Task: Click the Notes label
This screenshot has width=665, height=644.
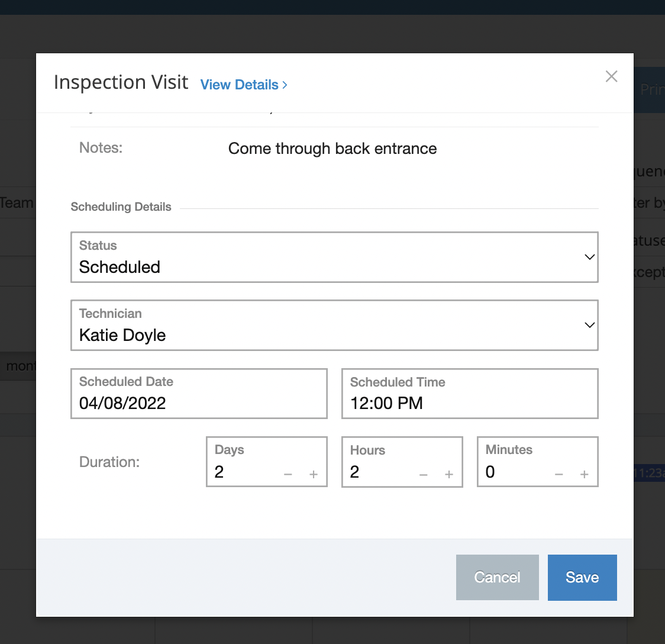Action: [x=101, y=147]
